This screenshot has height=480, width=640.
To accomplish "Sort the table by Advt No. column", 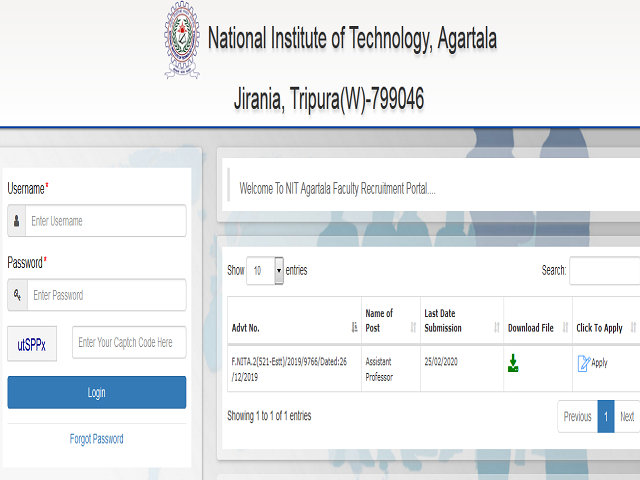I will [354, 327].
